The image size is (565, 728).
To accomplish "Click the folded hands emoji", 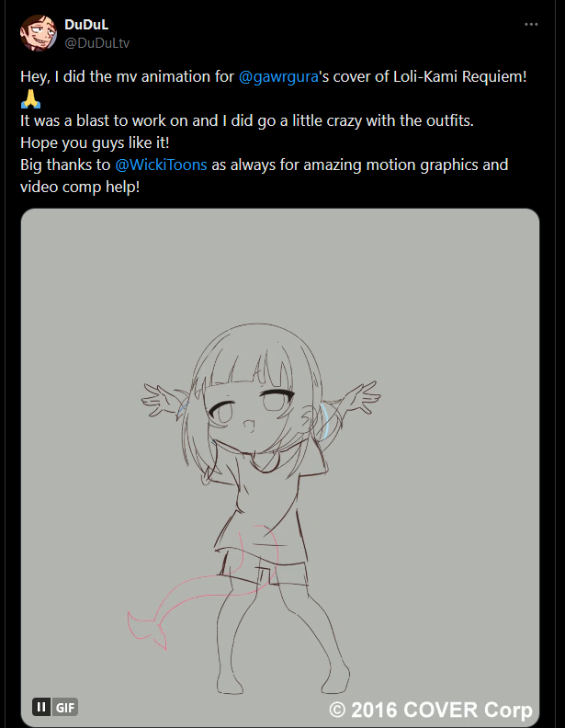I will pyautogui.click(x=30, y=98).
